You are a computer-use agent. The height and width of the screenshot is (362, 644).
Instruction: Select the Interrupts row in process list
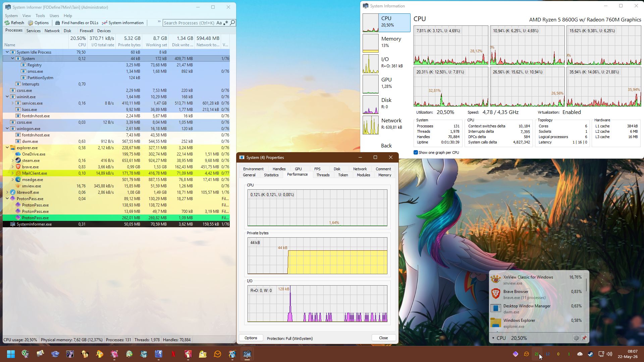point(116,84)
